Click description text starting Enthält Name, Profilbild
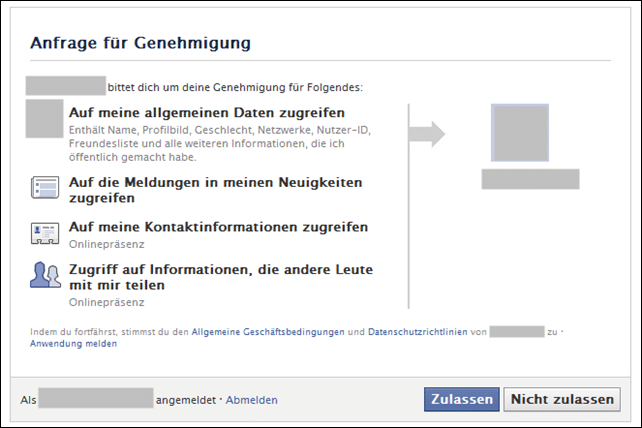This screenshot has width=642, height=428. click(220, 144)
